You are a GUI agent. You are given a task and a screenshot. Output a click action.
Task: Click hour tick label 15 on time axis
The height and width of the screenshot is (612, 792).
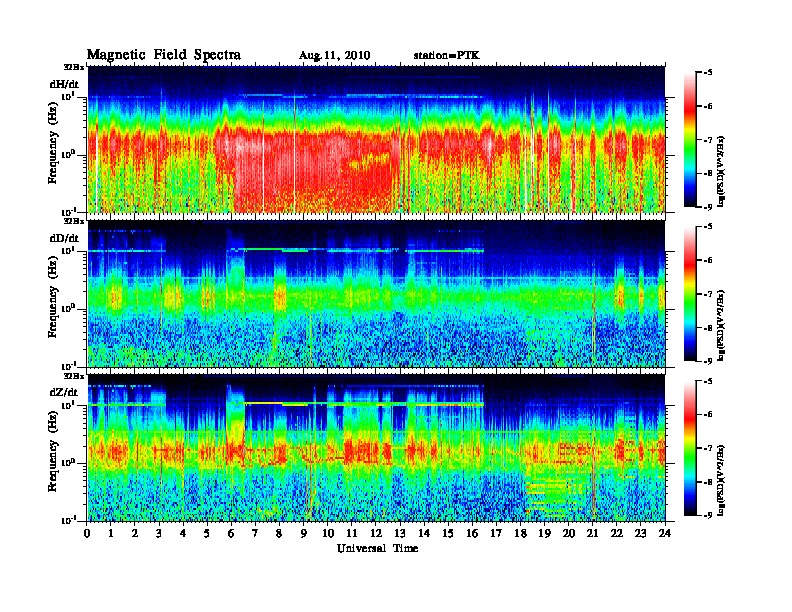pyautogui.click(x=448, y=533)
